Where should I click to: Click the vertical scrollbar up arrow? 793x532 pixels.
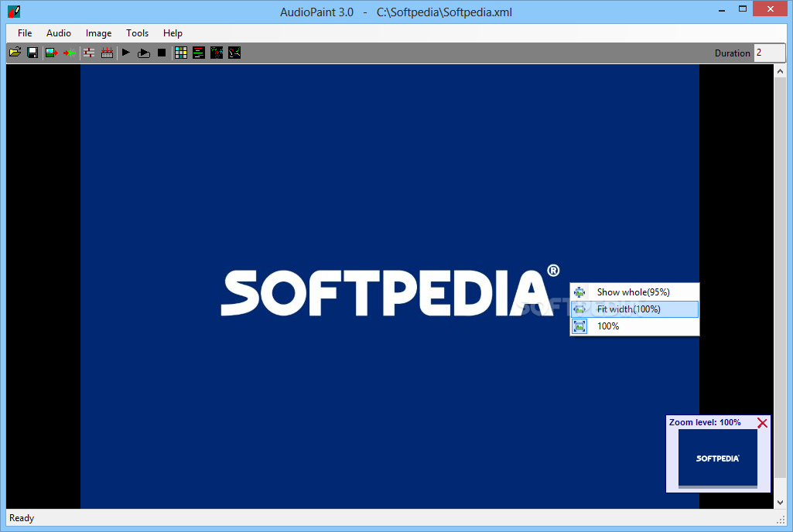(781, 72)
